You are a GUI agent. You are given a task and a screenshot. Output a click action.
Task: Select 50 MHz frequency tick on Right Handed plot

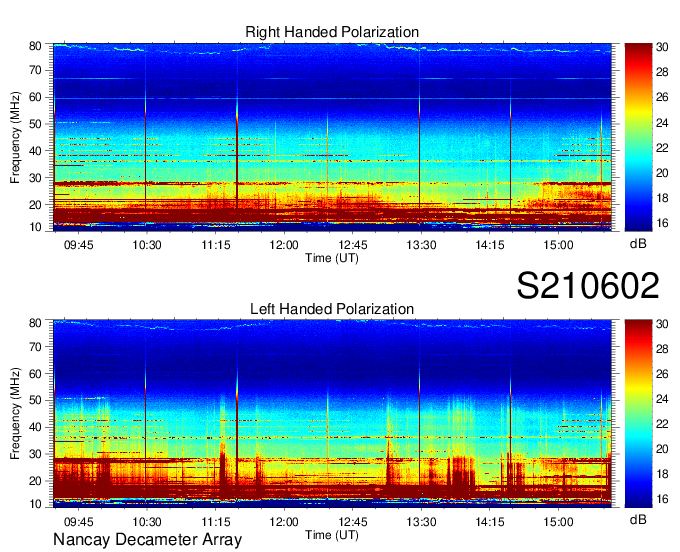35,124
